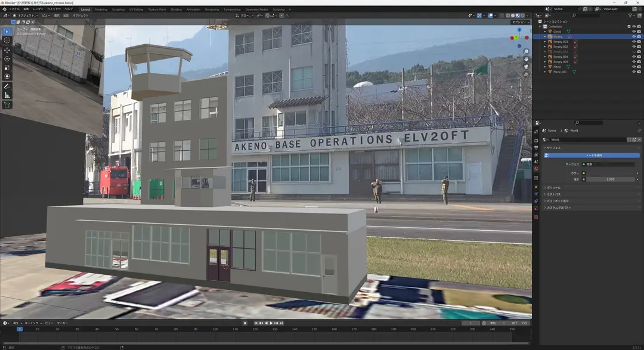Toggle World fake user shield button

point(629,140)
